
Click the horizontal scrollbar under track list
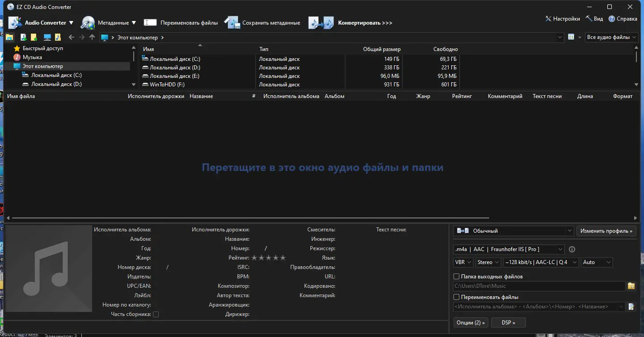point(250,218)
